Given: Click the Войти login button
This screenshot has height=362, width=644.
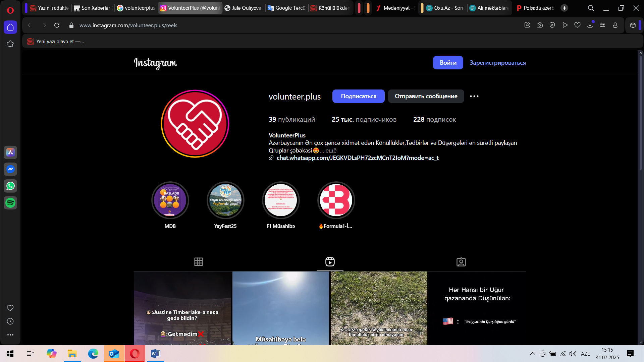Looking at the screenshot, I should pyautogui.click(x=448, y=63).
